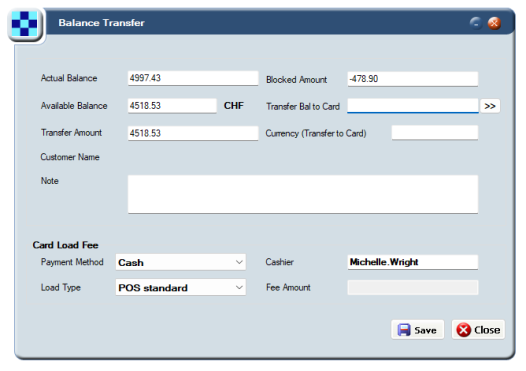This screenshot has height=371, width=526.
Task: Click the Actual Balance field 4997.43
Action: pyautogui.click(x=193, y=78)
